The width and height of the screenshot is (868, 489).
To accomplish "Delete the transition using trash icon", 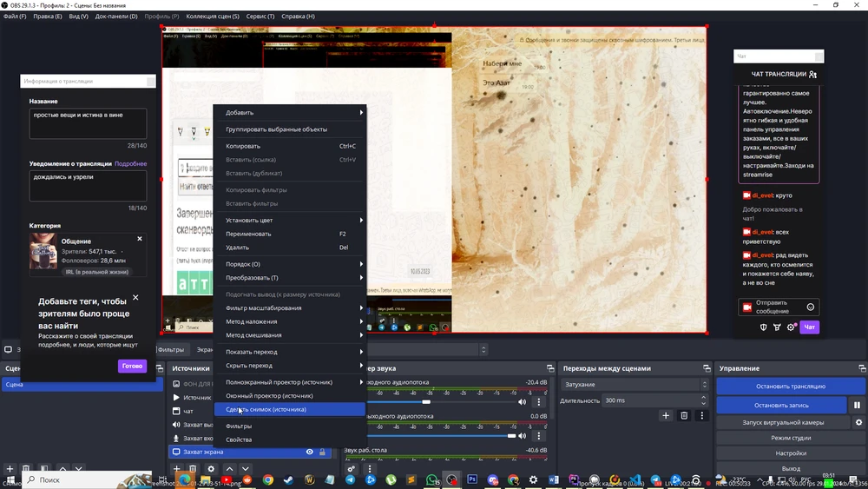I will tap(684, 415).
